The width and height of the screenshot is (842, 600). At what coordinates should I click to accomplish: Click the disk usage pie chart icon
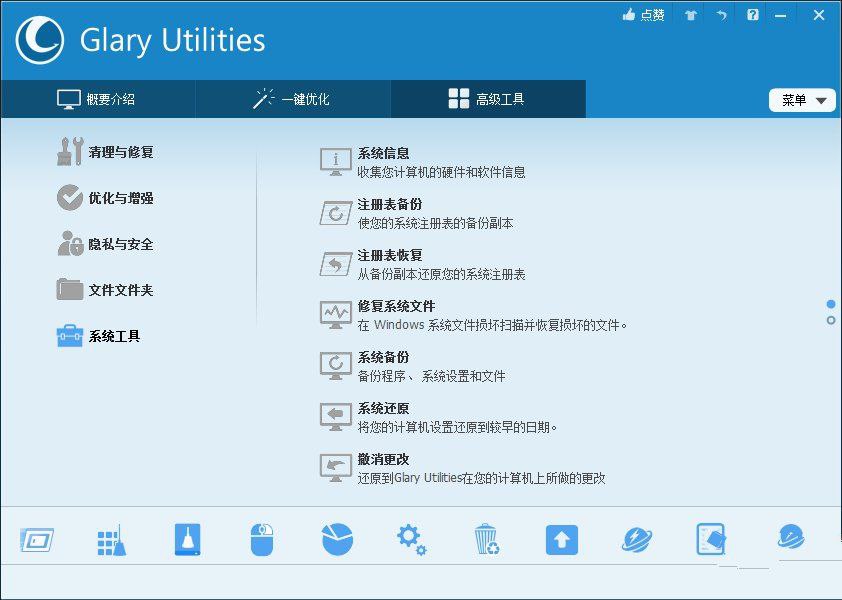click(x=336, y=538)
